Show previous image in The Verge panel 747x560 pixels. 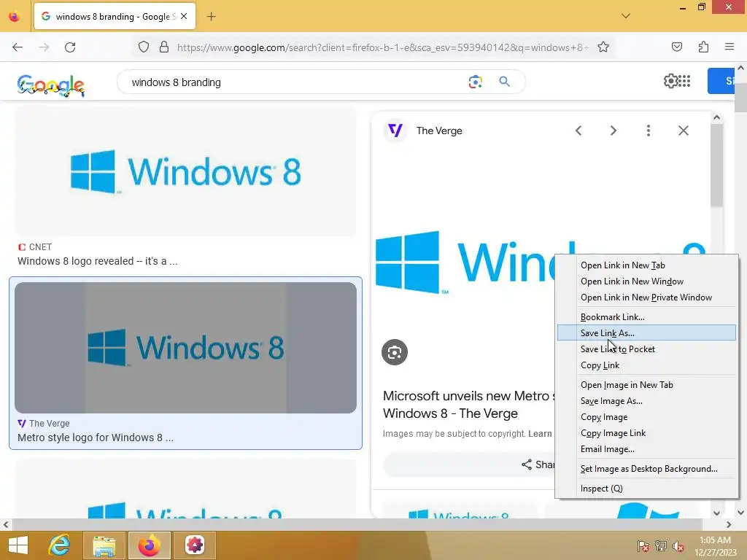(578, 131)
